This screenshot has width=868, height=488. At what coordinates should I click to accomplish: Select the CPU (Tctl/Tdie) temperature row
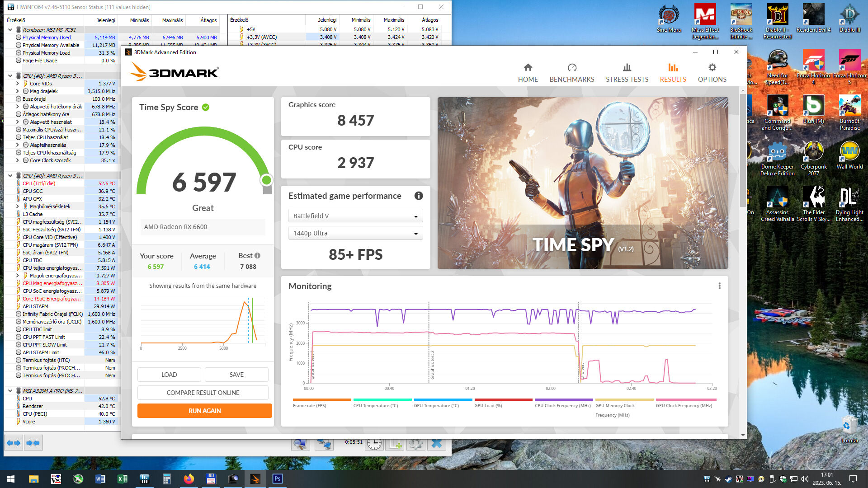[61, 183]
